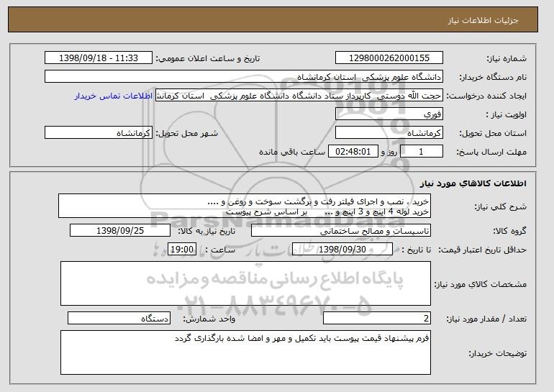
Task: Click the request creator field حجت الله دوستی
Action: [x=299, y=96]
